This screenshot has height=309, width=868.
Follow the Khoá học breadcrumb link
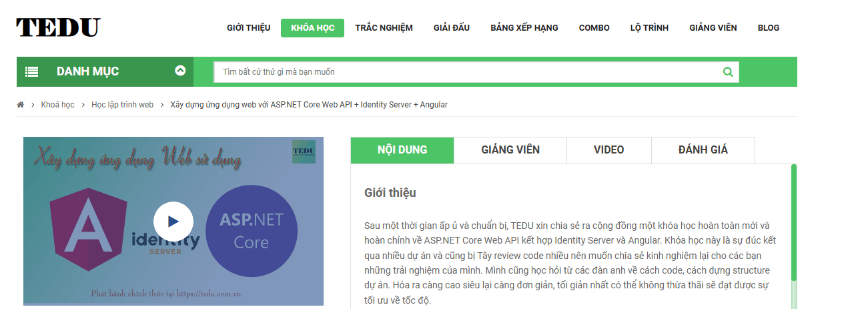[x=57, y=105]
